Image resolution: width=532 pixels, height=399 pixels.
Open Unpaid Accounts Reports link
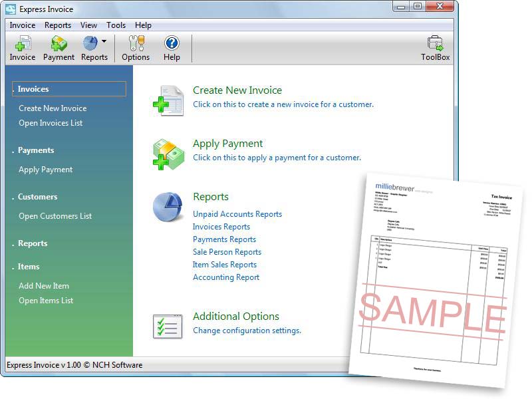click(x=237, y=214)
